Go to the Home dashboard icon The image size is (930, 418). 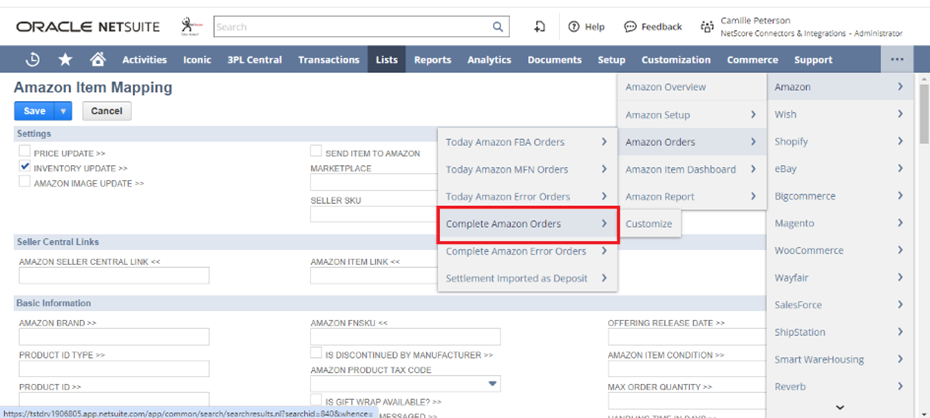click(x=98, y=59)
